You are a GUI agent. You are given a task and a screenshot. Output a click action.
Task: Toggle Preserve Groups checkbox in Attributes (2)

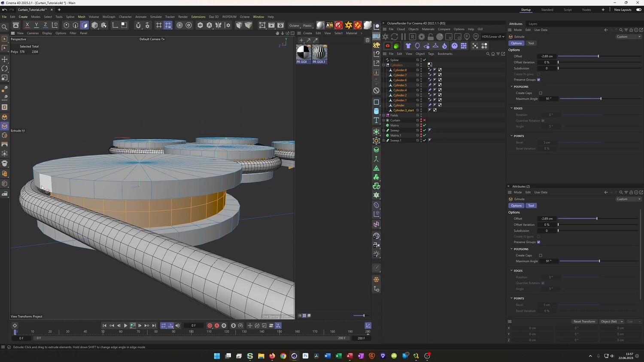coord(538,242)
